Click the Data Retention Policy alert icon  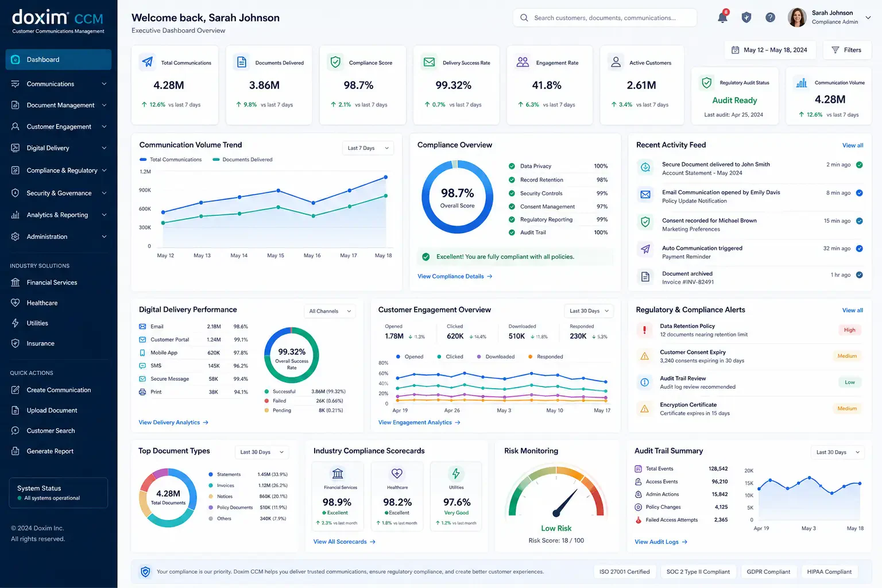[644, 330]
